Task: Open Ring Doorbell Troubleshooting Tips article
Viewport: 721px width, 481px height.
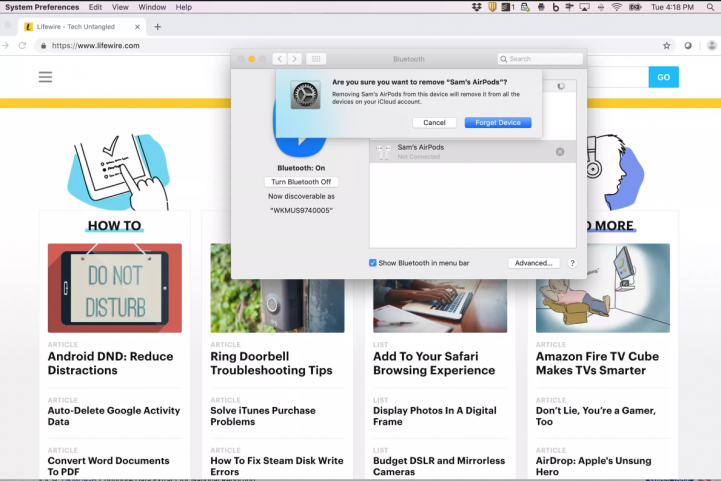Action: (x=271, y=363)
